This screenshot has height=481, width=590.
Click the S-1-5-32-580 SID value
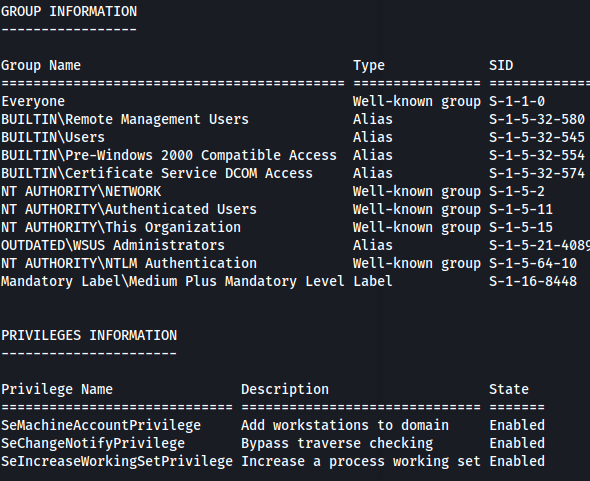tap(537, 119)
